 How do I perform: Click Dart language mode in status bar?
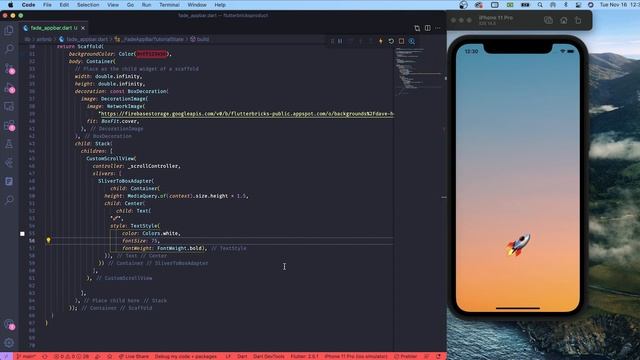point(242,356)
